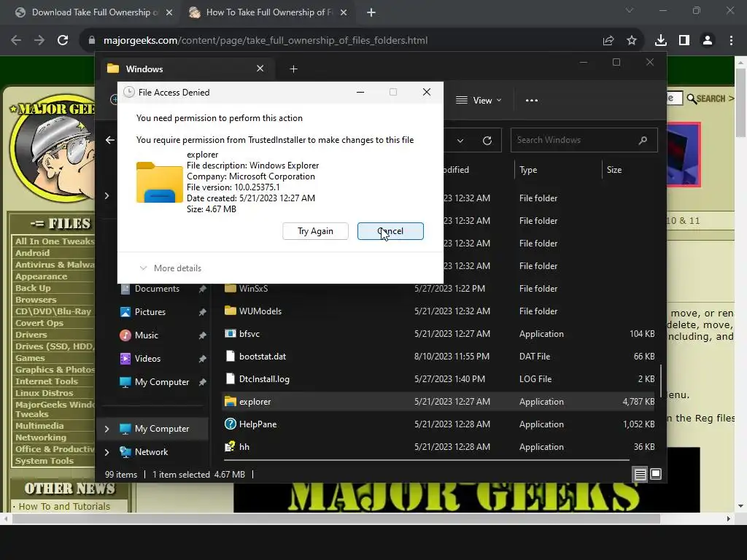Select the explorer application file
The height and width of the screenshot is (560, 747).
coord(438,402)
